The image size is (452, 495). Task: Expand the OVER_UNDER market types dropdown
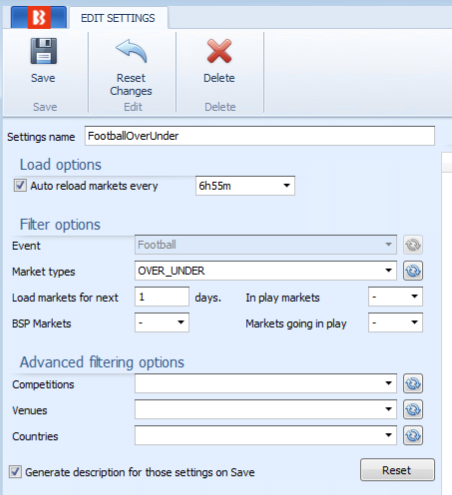click(x=266, y=271)
